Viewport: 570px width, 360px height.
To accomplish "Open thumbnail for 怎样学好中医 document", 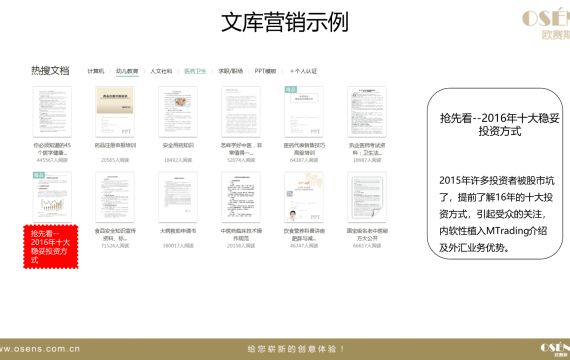I will (241, 112).
